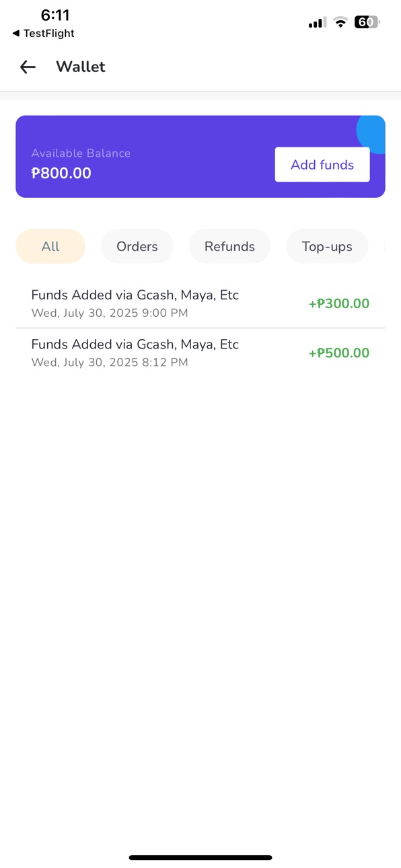Select the 8:12 PM transaction date line
Viewport: 401px width, 868px height.
[110, 363]
